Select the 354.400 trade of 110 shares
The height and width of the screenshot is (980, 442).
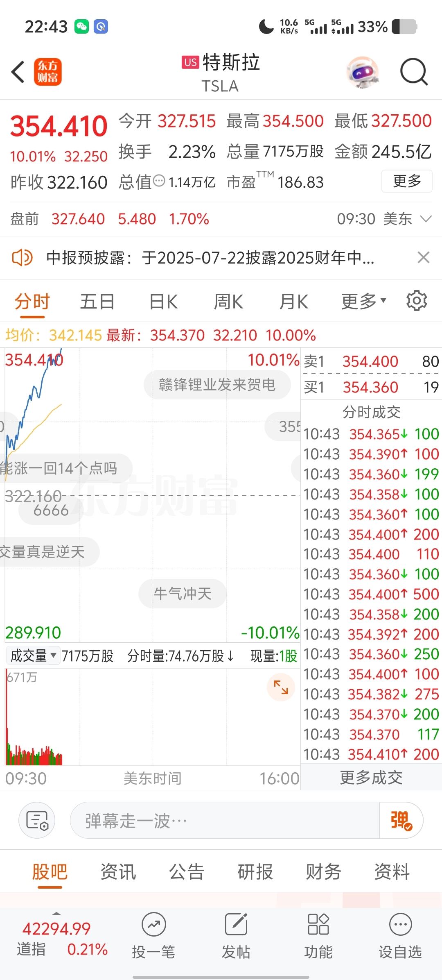click(371, 554)
